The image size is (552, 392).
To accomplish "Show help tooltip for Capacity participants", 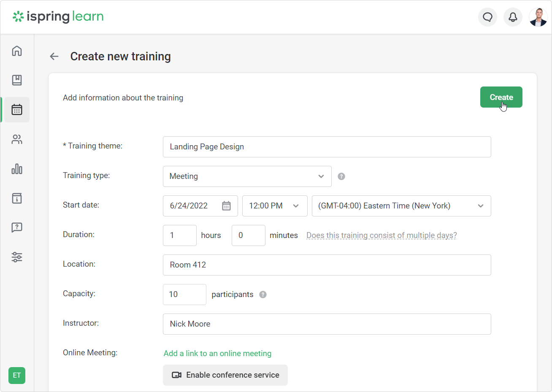I will coord(263,295).
